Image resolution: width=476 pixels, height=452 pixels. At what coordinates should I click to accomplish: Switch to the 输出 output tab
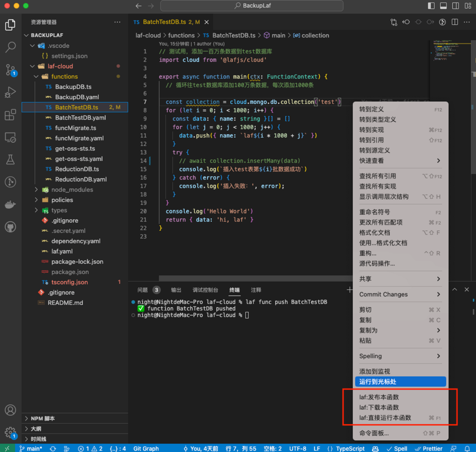176,290
